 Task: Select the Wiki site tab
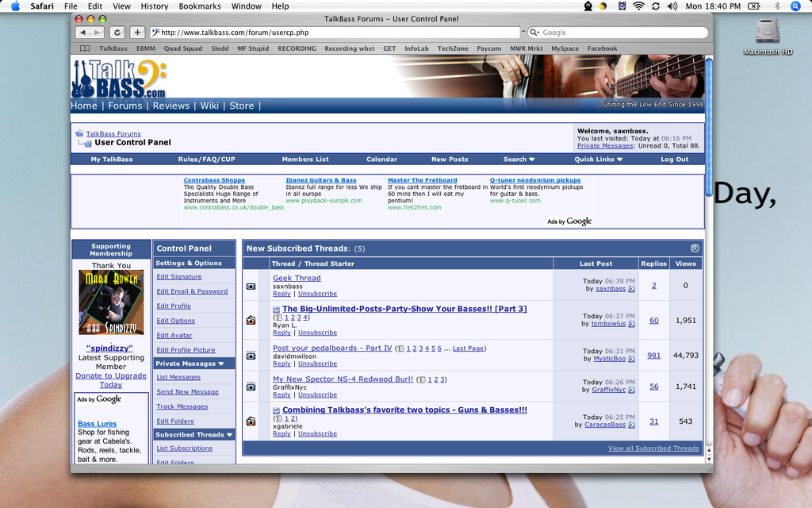209,106
